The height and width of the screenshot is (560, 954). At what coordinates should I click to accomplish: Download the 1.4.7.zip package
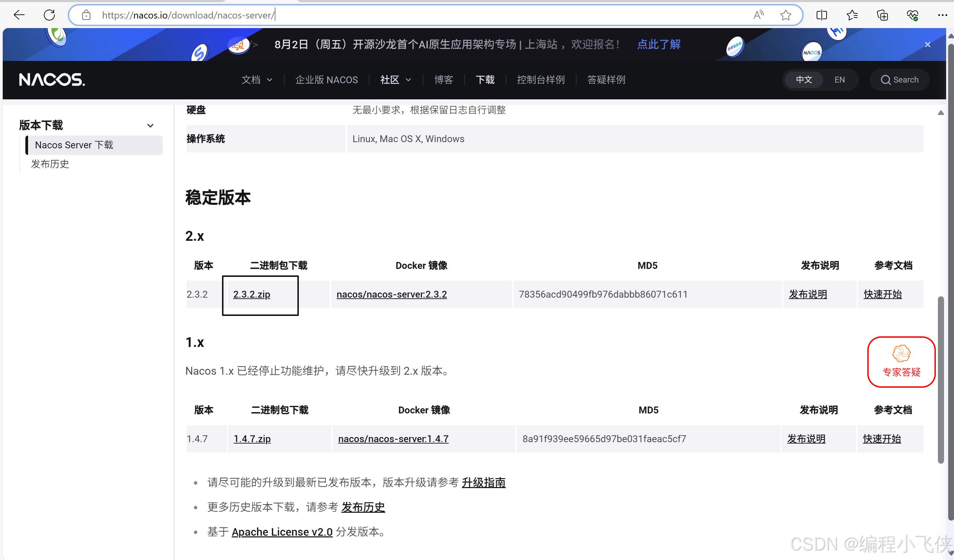tap(252, 439)
